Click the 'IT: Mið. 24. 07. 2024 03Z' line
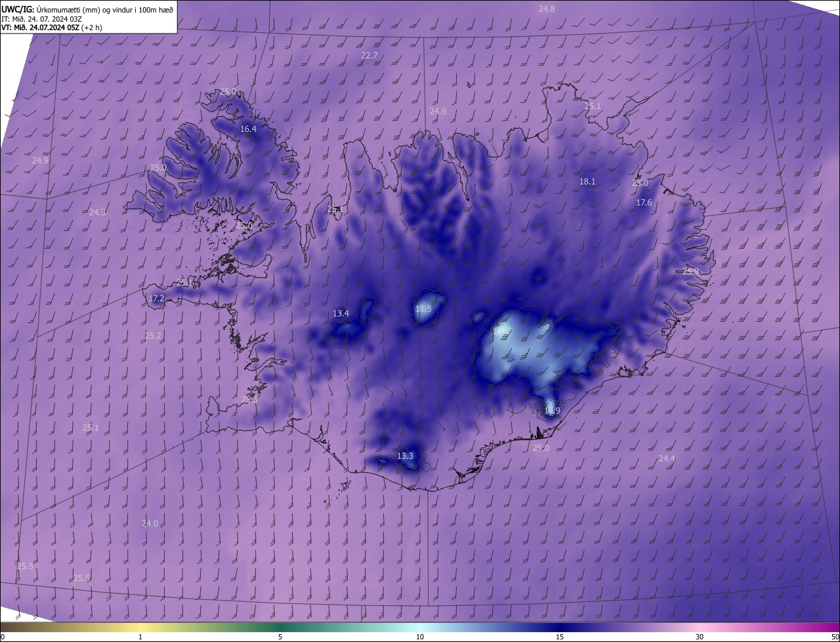Viewport: 840px width, 642px height. (41, 18)
